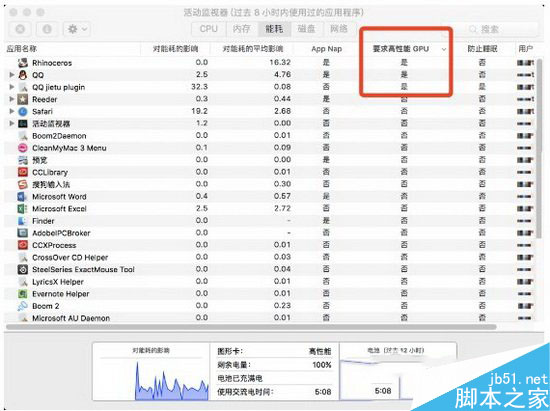Expand the Reeder process row
Image resolution: width=550 pixels, height=411 pixels.
click(12, 99)
